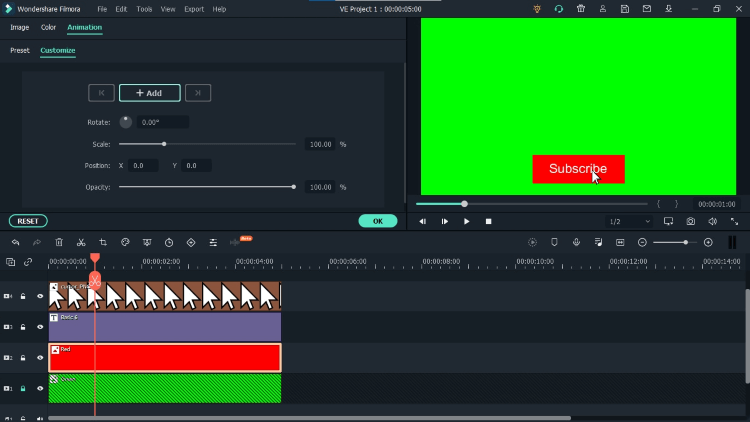Click the add track manager icon
Image resolution: width=750 pixels, height=422 pixels.
[x=11, y=262]
